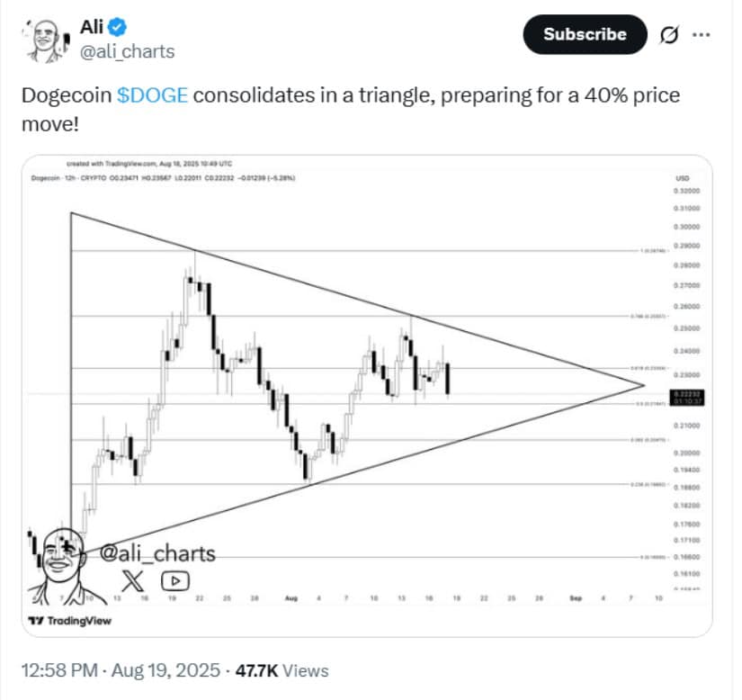Click the triangle apex on the chart
This screenshot has height=700, width=742.
coord(644,385)
